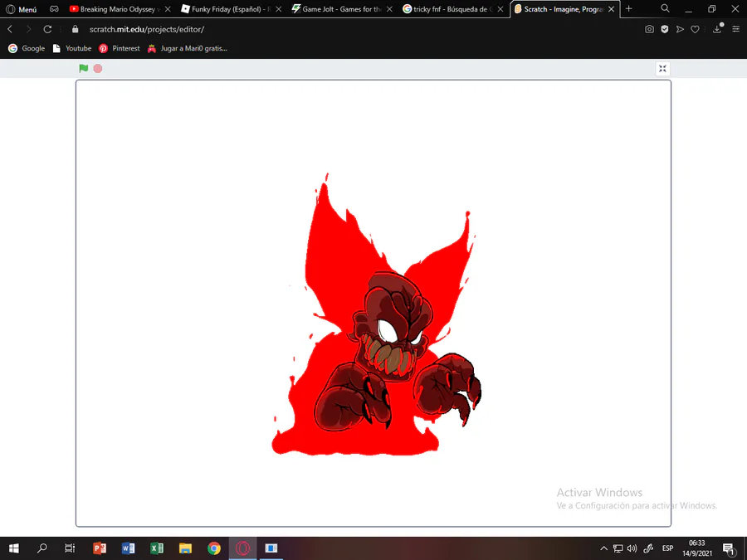Go forward to next page
Viewport: 747px width, 560px height.
click(x=28, y=29)
